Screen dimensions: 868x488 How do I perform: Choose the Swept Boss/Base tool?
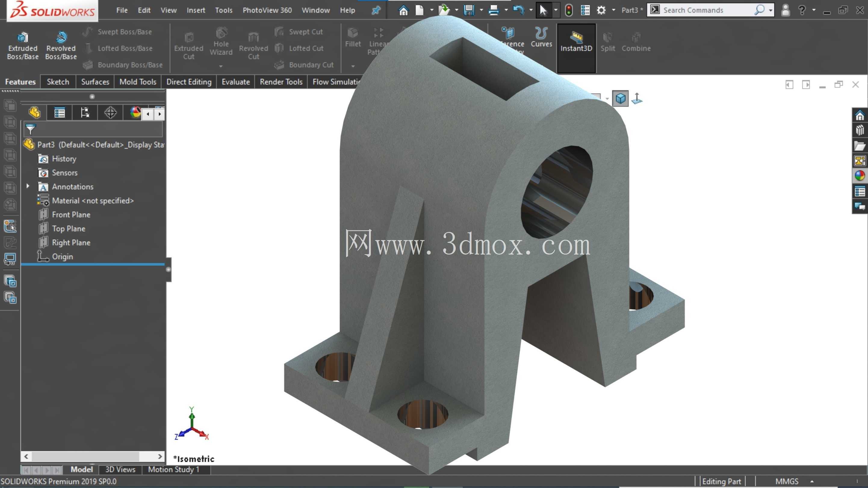pos(118,32)
